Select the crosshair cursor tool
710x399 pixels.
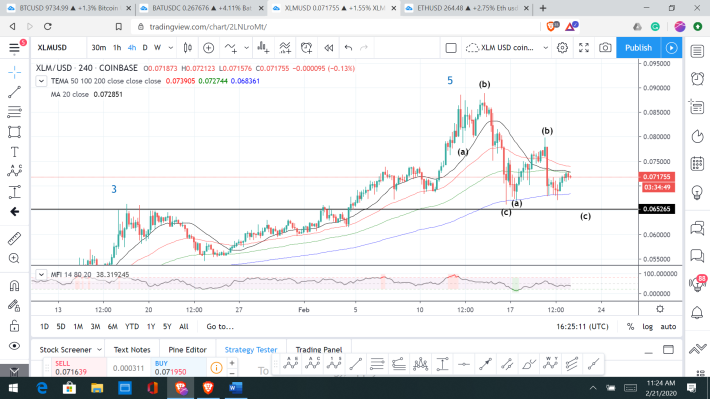[14, 72]
